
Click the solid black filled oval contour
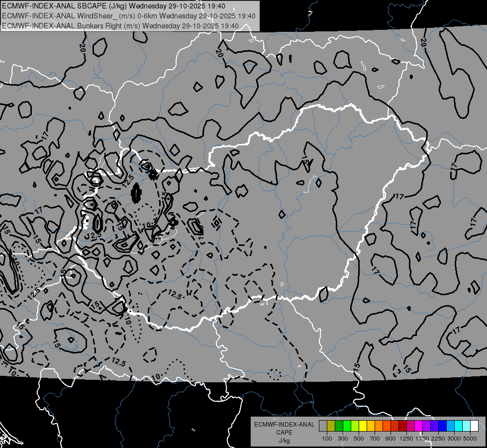click(x=136, y=193)
